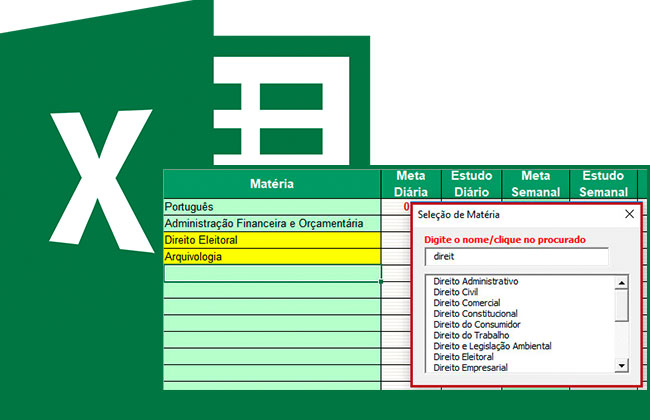Select the Português cell

pyautogui.click(x=272, y=207)
